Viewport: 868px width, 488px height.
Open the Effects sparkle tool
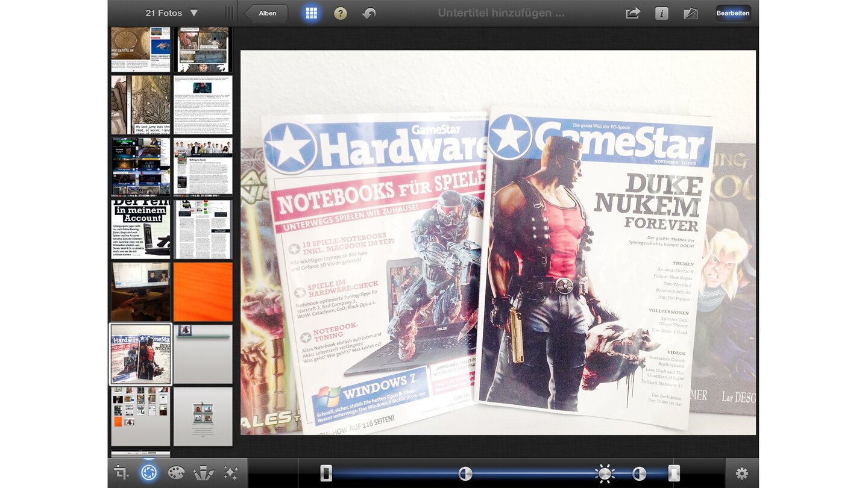tap(231, 473)
